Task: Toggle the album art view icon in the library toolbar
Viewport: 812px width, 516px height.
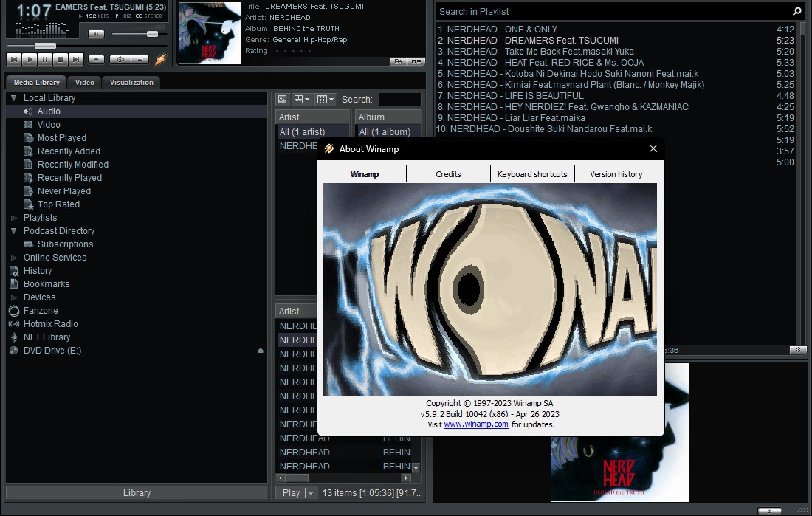Action: pos(282,100)
